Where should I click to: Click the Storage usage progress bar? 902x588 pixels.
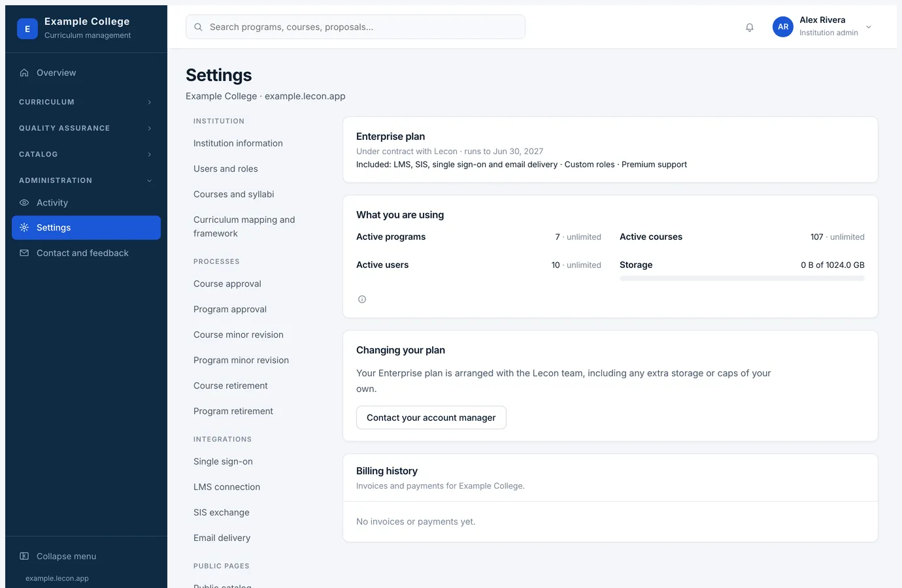click(742, 278)
